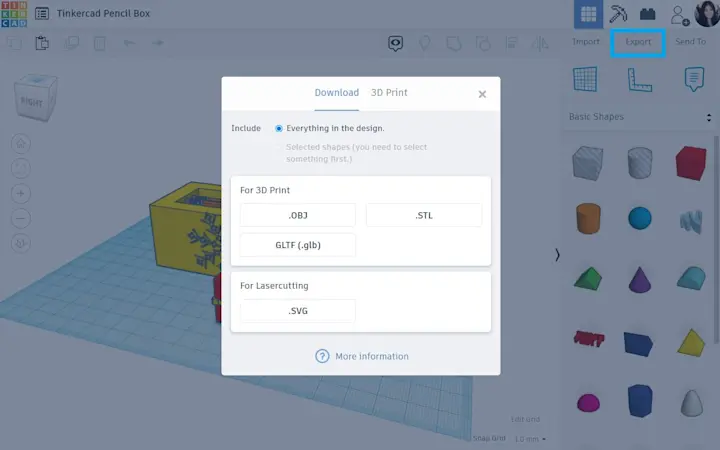Pick the blue Sphere shape

coord(640,218)
